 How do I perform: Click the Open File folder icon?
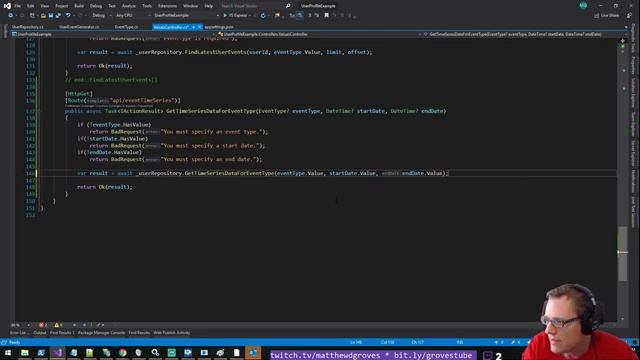coord(43,16)
